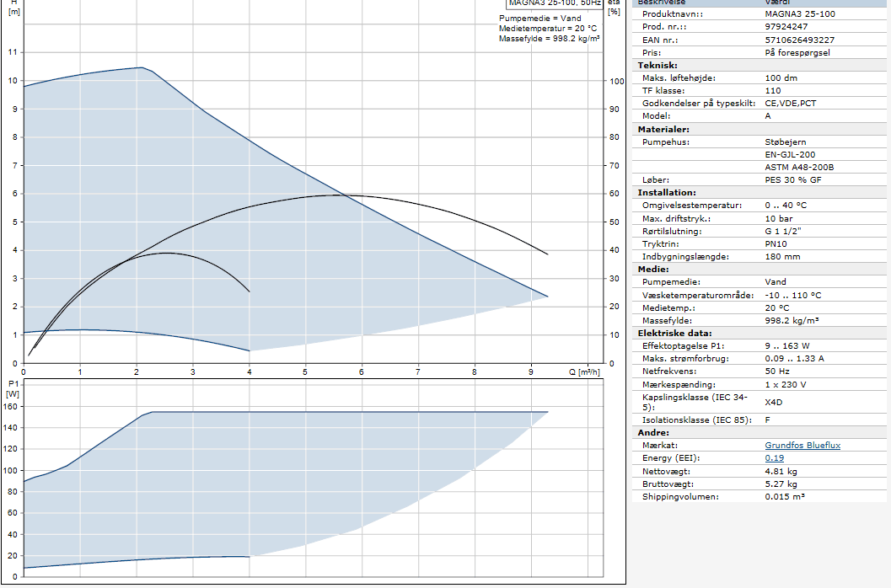Select product name value MAGNA3 25-100

point(799,13)
